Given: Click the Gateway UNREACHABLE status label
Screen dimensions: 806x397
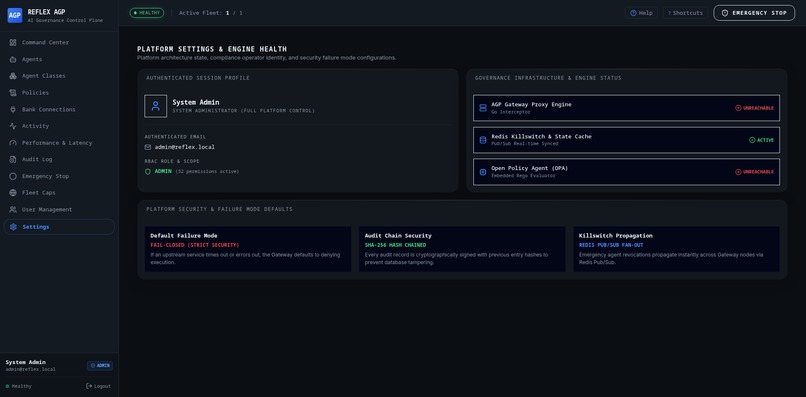Looking at the screenshot, I should (754, 108).
